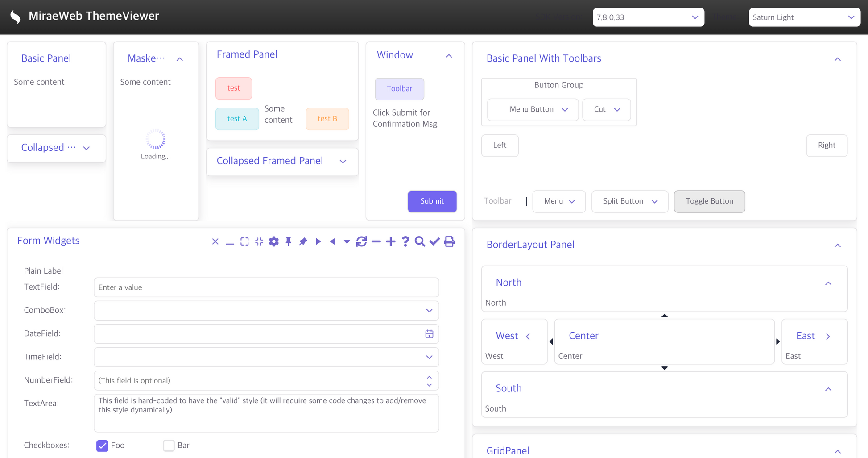Screen dimensions: 868x458
Task: Uncheck the Foo checkbox
Action: [x=102, y=446]
